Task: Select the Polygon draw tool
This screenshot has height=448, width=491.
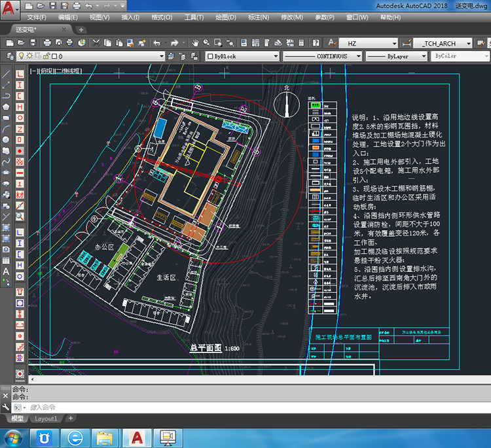Action: 6,107
